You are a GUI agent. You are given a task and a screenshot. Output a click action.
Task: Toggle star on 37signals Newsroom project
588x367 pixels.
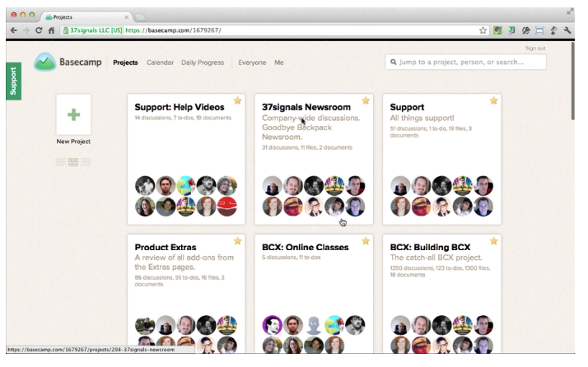[366, 101]
